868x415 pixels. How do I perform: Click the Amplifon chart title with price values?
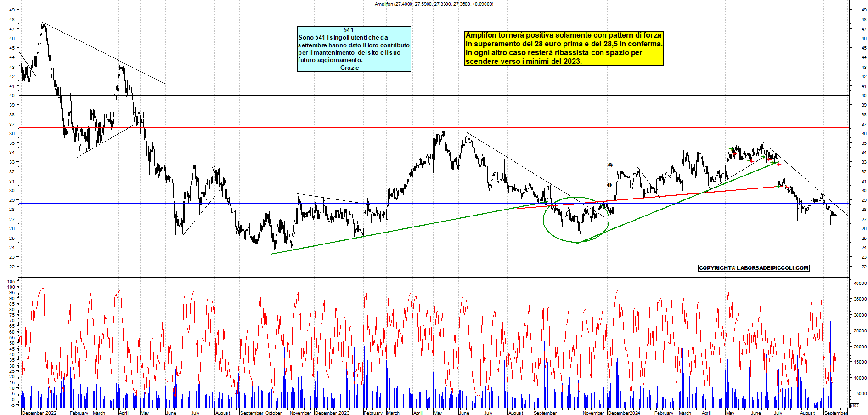click(434, 4)
